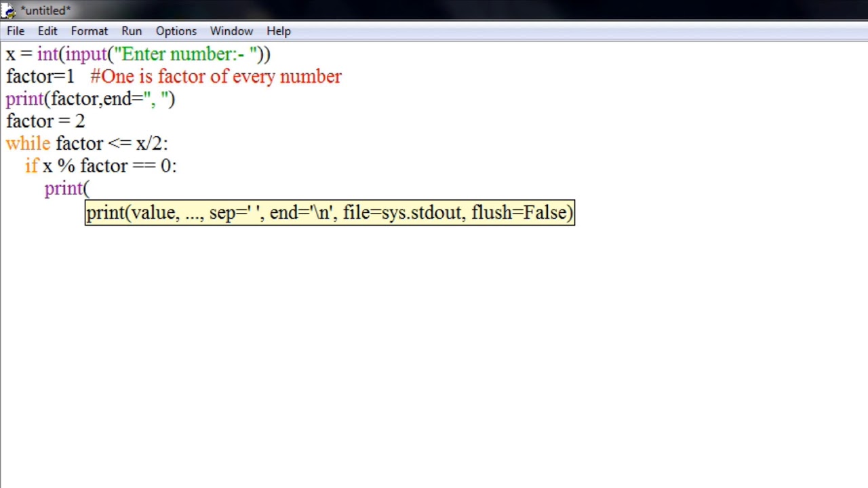Click the 'x % factor == 0:' expression

coord(109,166)
